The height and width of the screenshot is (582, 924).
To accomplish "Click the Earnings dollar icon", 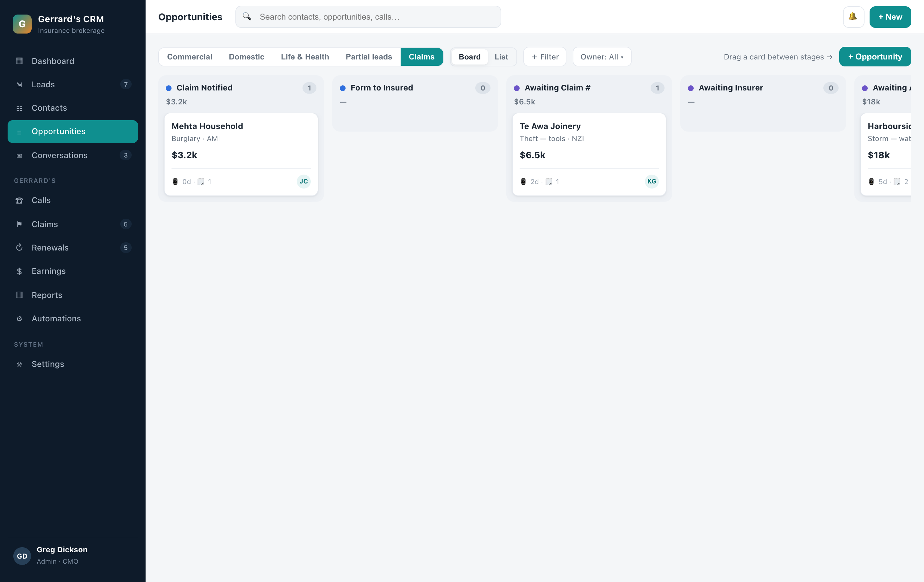I will [19, 271].
